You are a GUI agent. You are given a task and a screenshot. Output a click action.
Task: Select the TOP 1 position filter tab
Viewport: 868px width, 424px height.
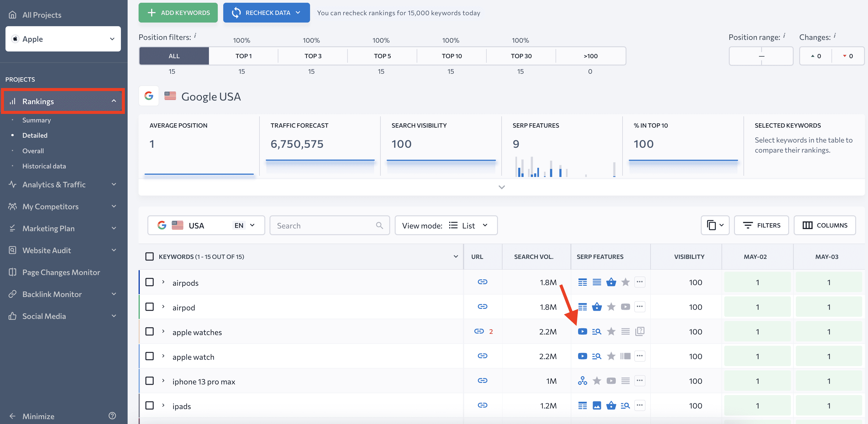pyautogui.click(x=243, y=56)
